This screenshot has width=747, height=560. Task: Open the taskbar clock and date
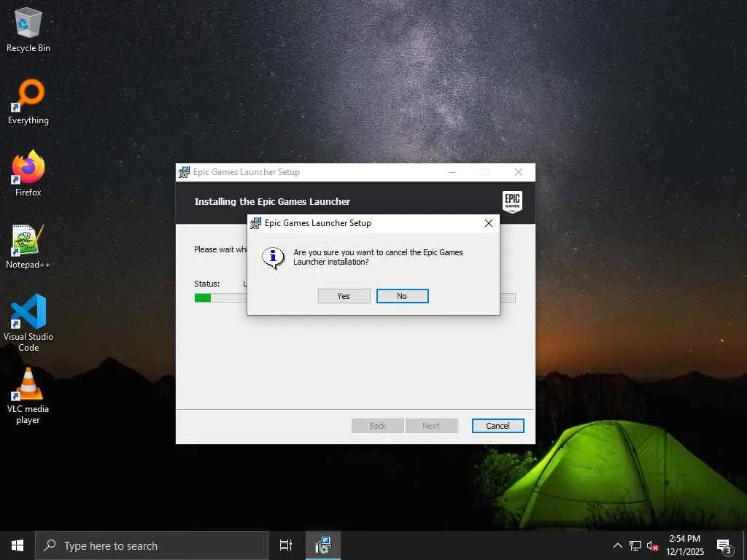click(685, 545)
